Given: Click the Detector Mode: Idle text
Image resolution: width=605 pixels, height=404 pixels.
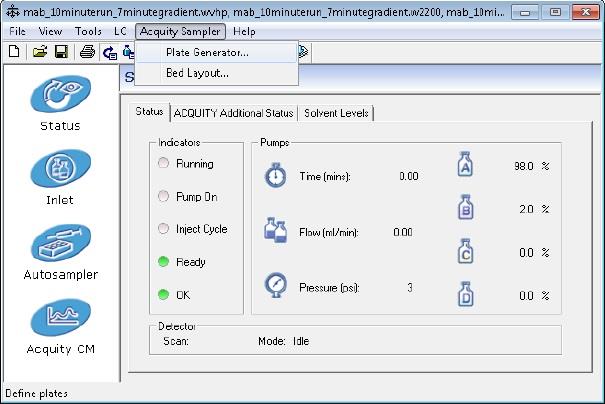Looking at the screenshot, I should [x=284, y=341].
